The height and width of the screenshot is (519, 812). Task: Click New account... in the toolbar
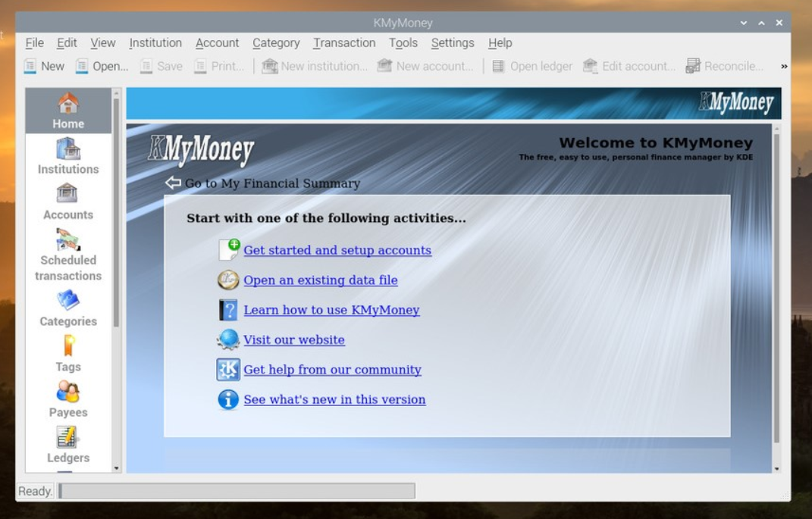coord(425,66)
